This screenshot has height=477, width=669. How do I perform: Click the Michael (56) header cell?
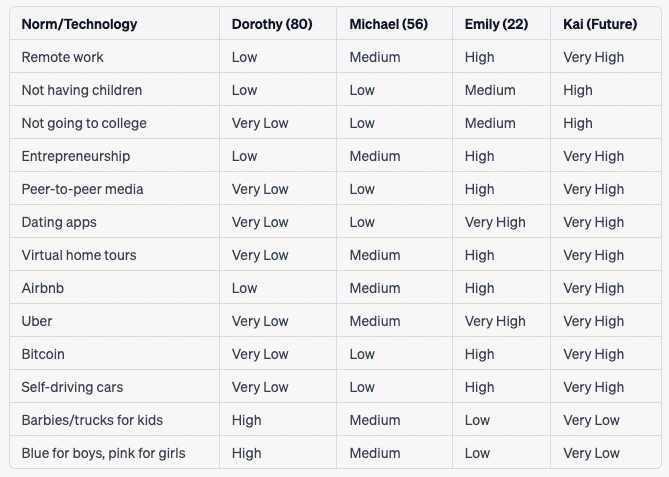click(x=388, y=24)
